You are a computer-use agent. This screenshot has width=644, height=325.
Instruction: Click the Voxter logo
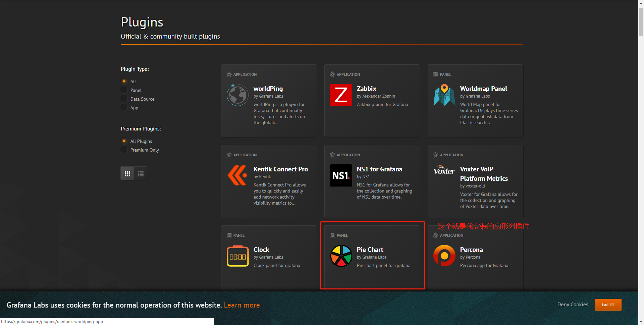pos(444,170)
